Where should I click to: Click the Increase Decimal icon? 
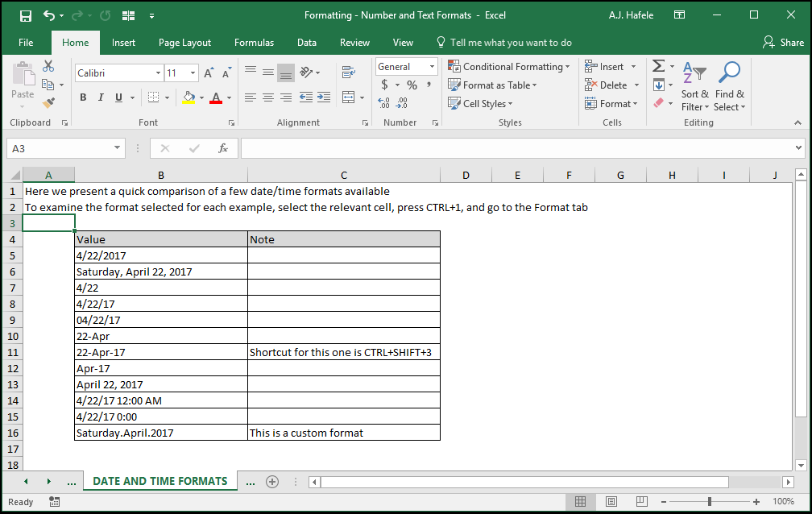coord(383,103)
